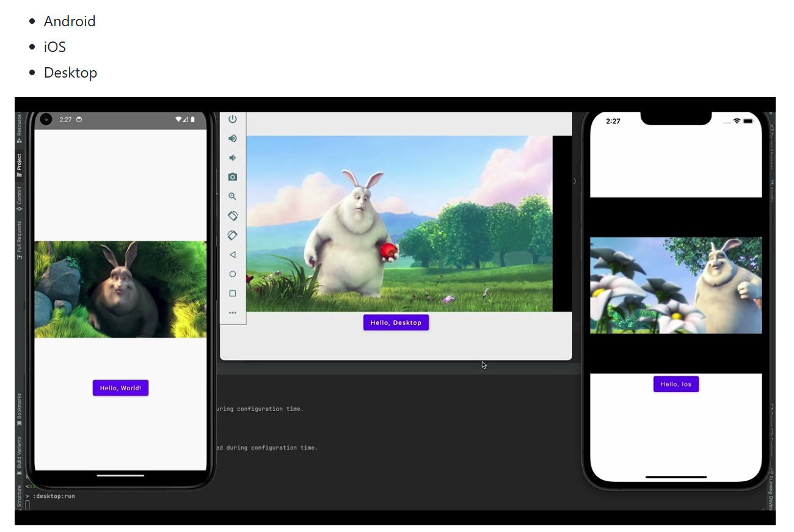Select the emulator zoom icon
Viewport: 794px width, 532px height.
pos(232,196)
